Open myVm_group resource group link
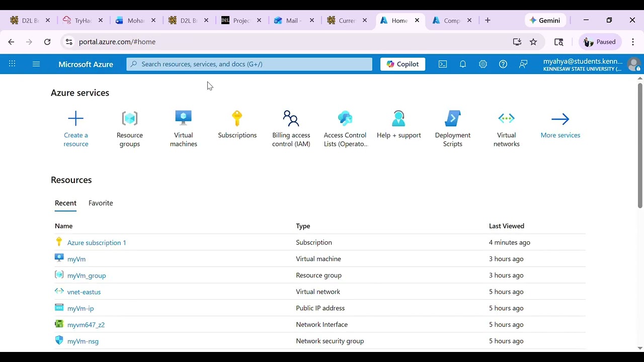The height and width of the screenshot is (362, 644). (87, 276)
